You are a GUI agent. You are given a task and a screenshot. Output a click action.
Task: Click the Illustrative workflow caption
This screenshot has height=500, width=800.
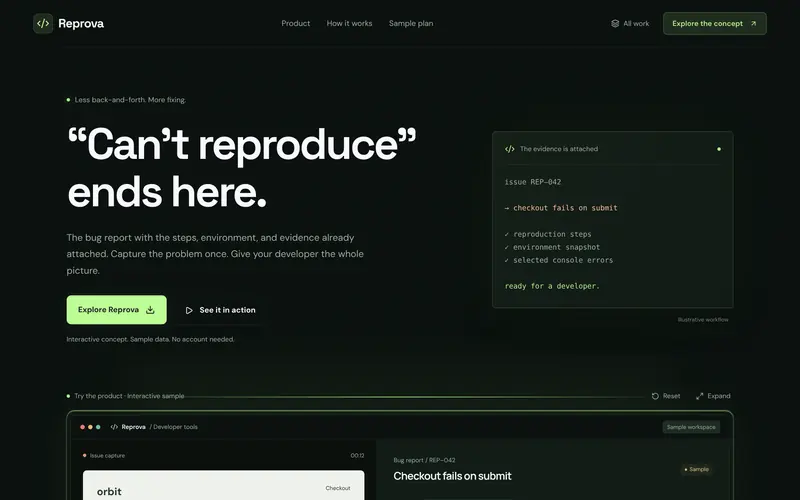click(703, 320)
